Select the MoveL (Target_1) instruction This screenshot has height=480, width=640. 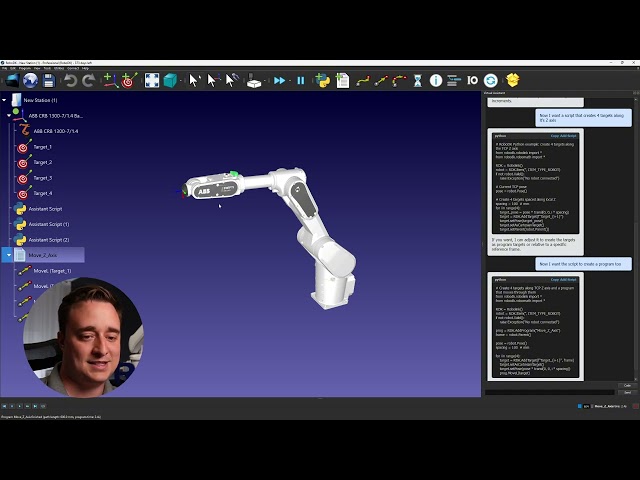tap(52, 271)
